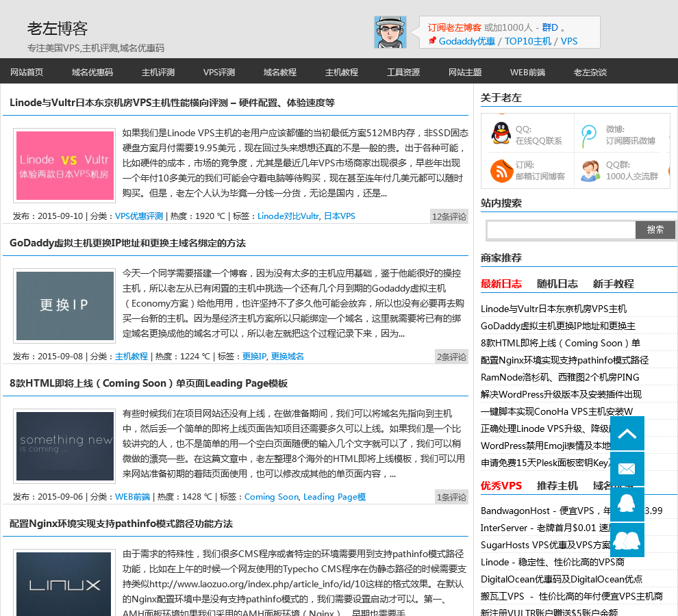This screenshot has width=678, height=616.
Task: Open sidebar entry DigitalOcean优惠码及DigitalOcean优点
Action: [x=562, y=579]
